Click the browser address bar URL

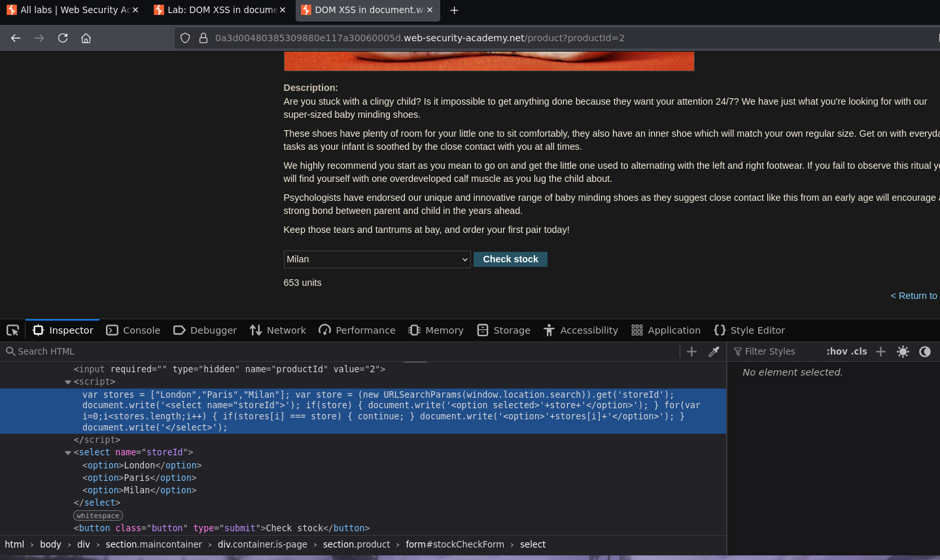coord(420,38)
